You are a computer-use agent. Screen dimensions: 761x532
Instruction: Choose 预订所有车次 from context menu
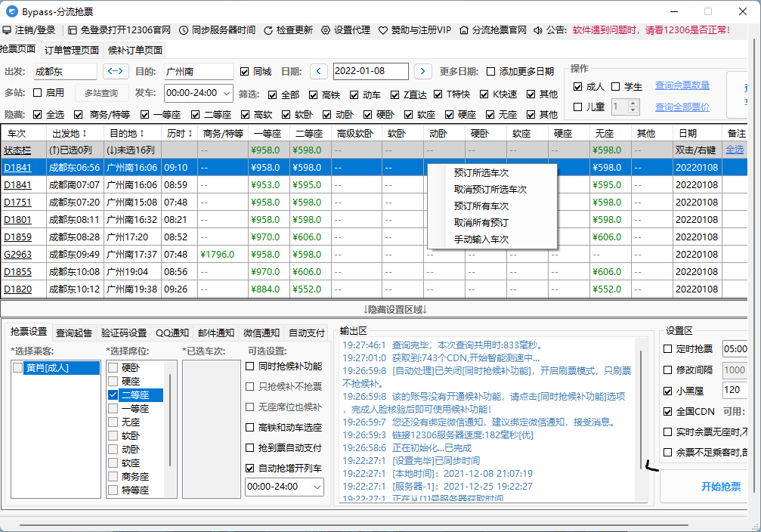[481, 206]
